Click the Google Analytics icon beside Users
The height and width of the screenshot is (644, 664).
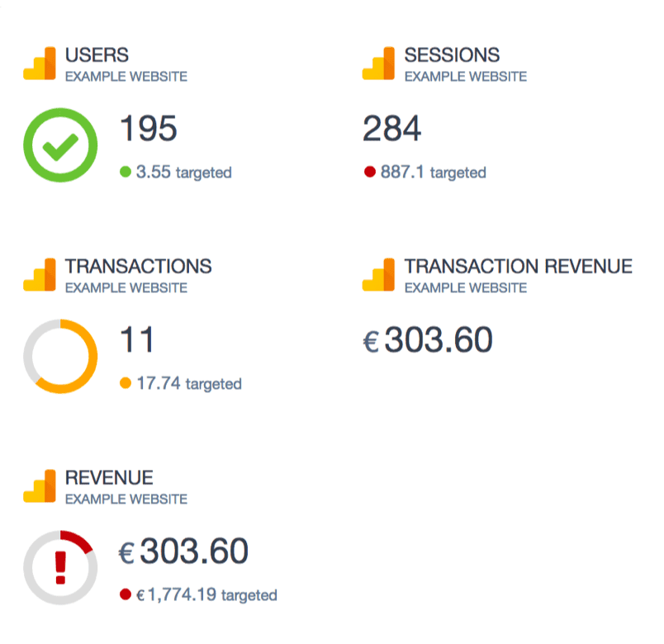40,64
